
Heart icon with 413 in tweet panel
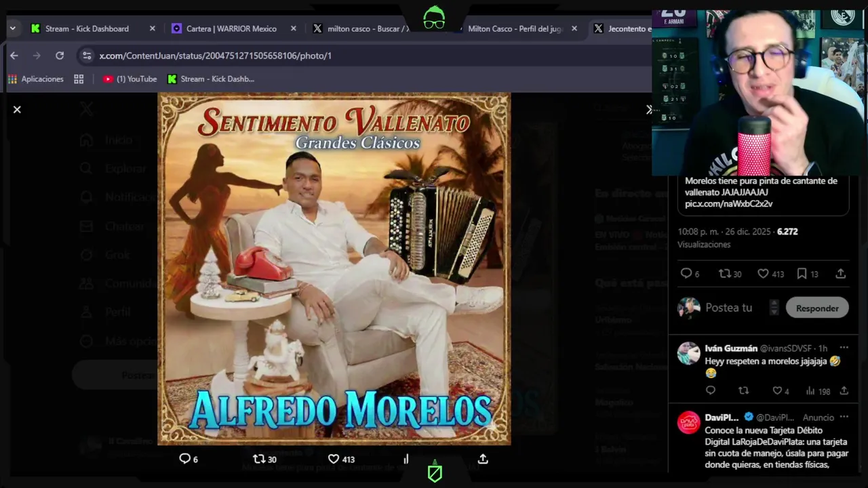(x=763, y=274)
